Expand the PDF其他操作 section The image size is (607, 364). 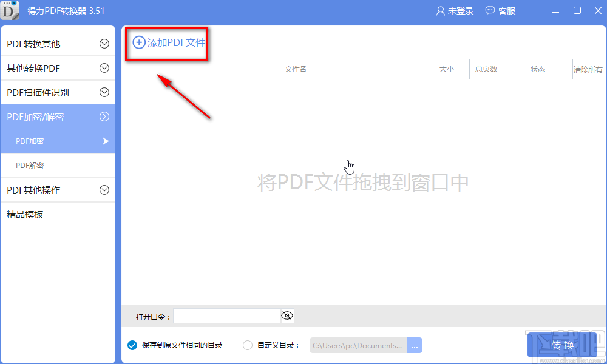click(x=104, y=190)
